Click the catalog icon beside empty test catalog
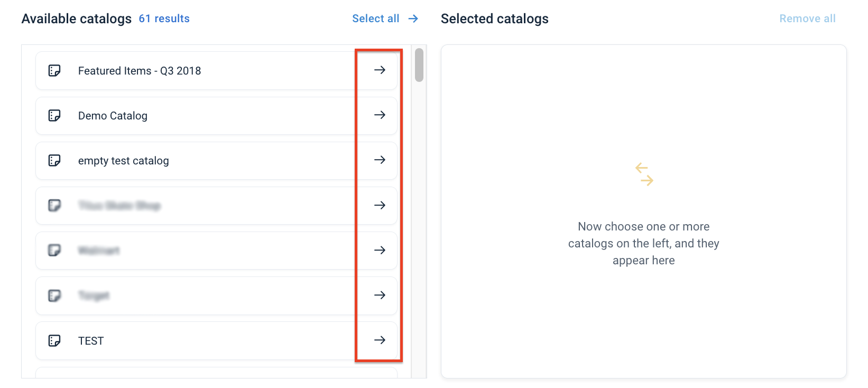 pyautogui.click(x=55, y=160)
